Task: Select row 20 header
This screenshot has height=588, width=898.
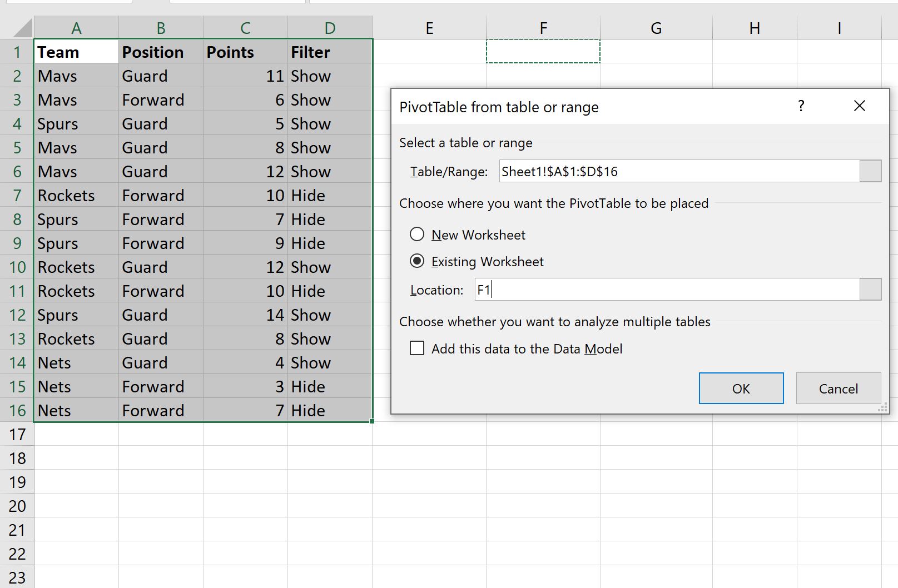Action: (x=17, y=506)
